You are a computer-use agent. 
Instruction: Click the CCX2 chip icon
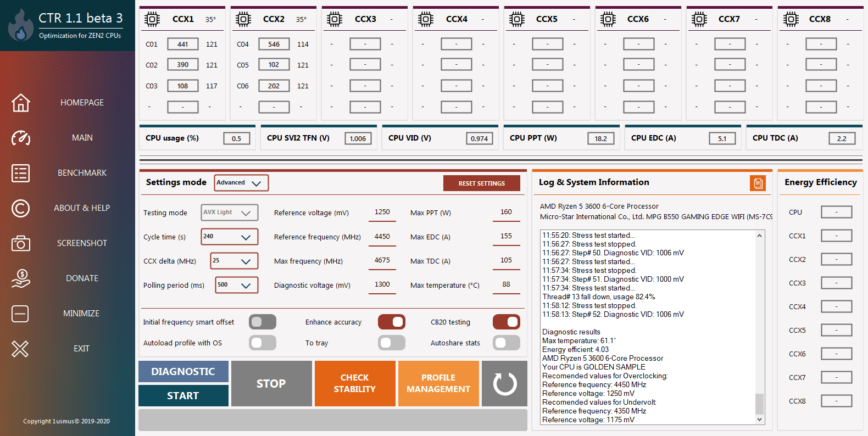click(x=243, y=19)
